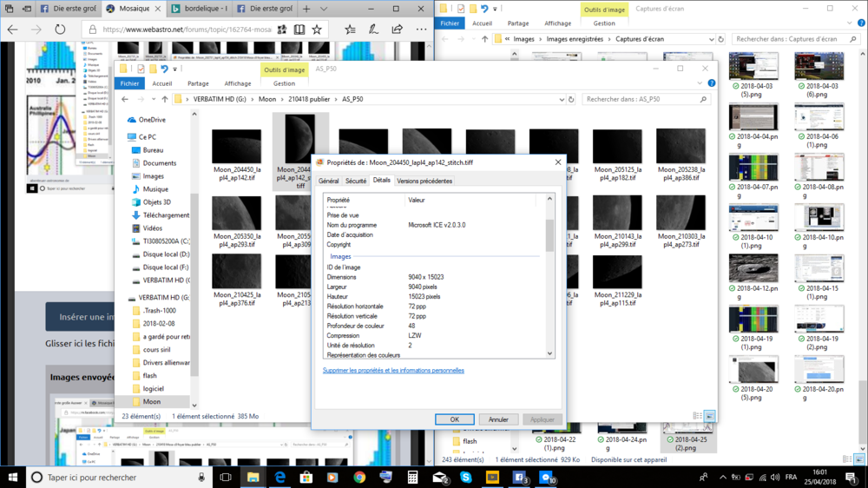Open Calculator from taskbar
The width and height of the screenshot is (868, 488).
click(412, 477)
